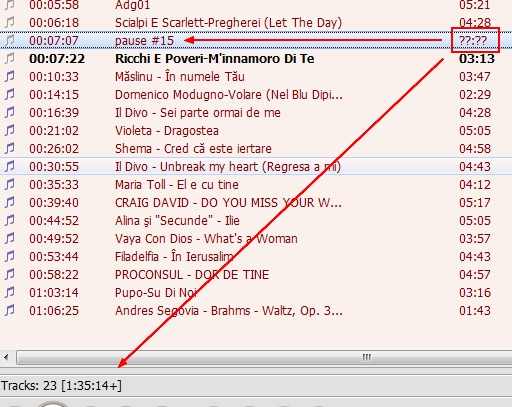Click music note icon beside pause #15
The width and height of the screenshot is (512, 407).
click(10, 40)
